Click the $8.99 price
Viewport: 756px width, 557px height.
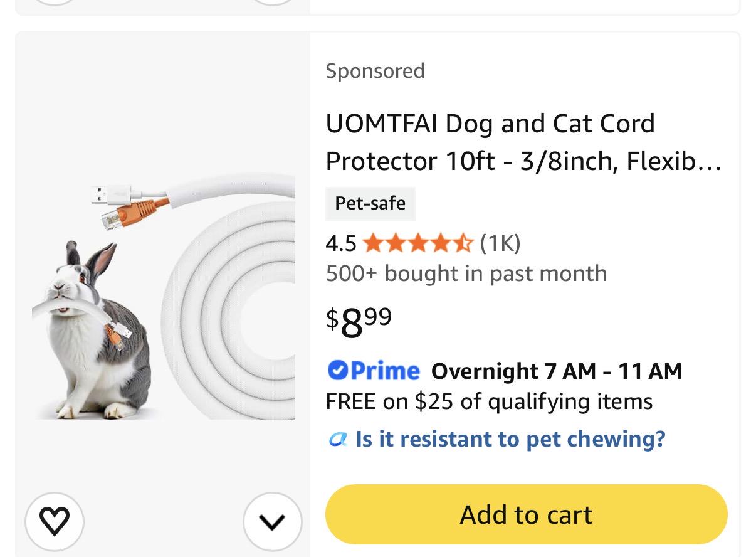pyautogui.click(x=359, y=322)
